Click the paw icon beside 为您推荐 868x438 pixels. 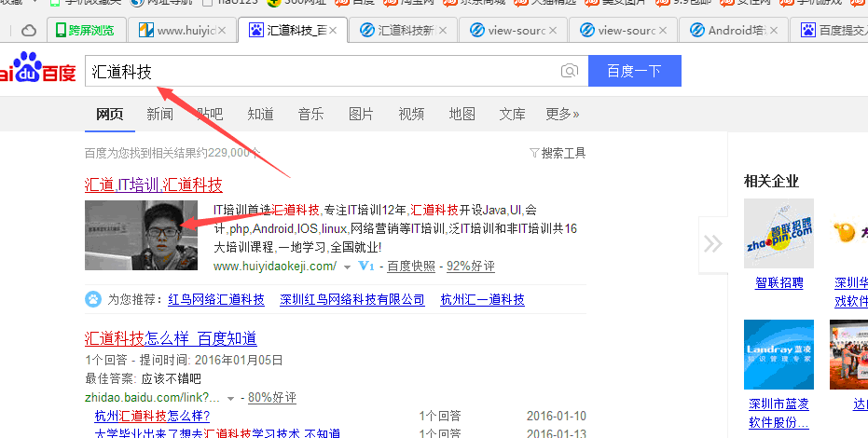coord(93,299)
